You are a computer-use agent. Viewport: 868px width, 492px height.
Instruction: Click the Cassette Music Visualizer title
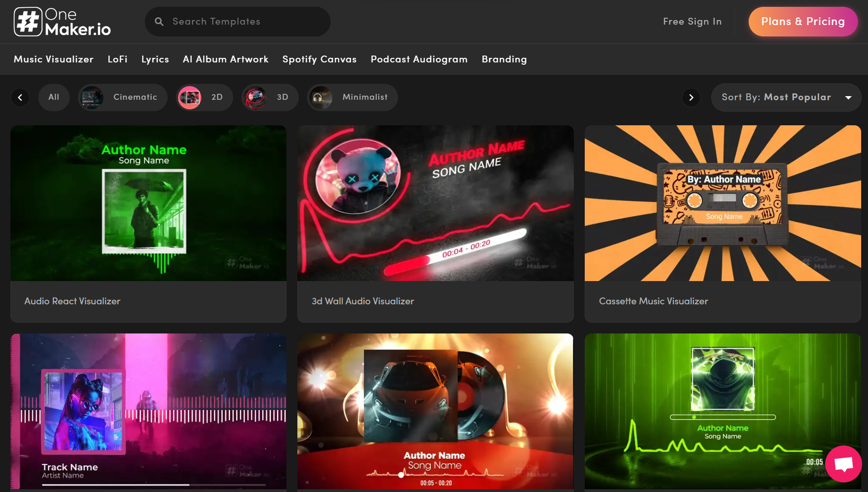click(x=654, y=301)
